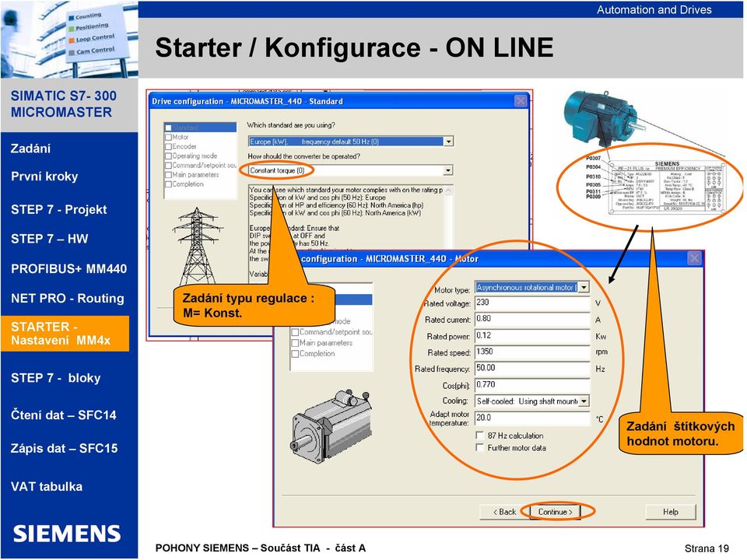Check the Motor step in Standard dialog
Screen dimensions: 747x560
pos(168,137)
